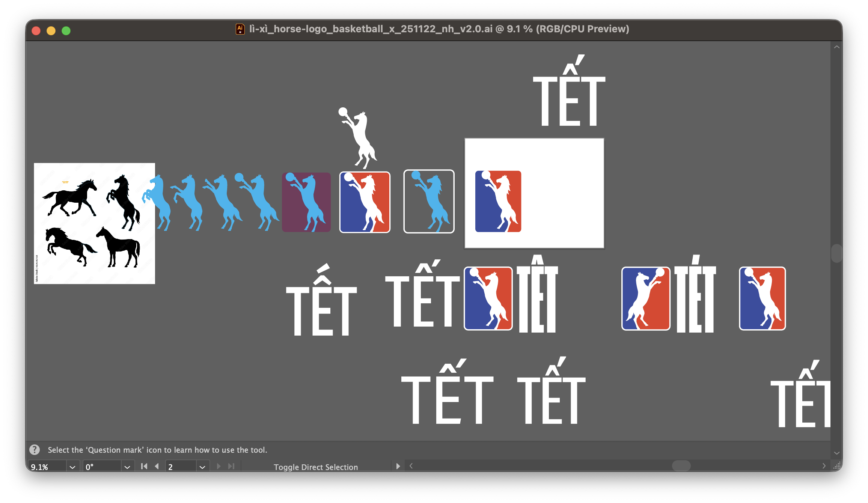Close the Illustrator document window
868x503 pixels.
click(x=36, y=30)
